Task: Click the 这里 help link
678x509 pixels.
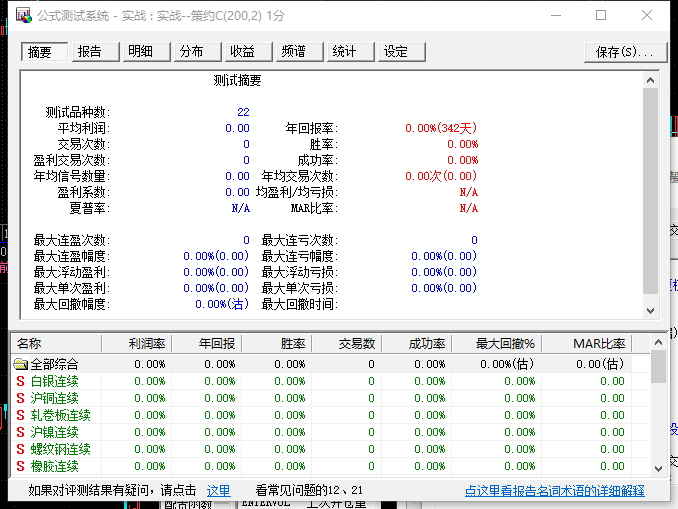Action: pos(218,491)
